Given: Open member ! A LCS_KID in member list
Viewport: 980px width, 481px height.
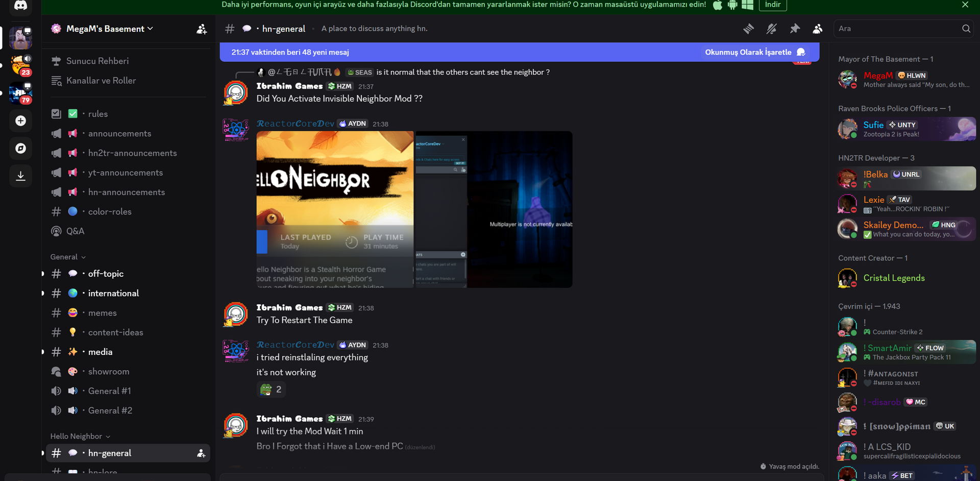Looking at the screenshot, I should coord(906,451).
